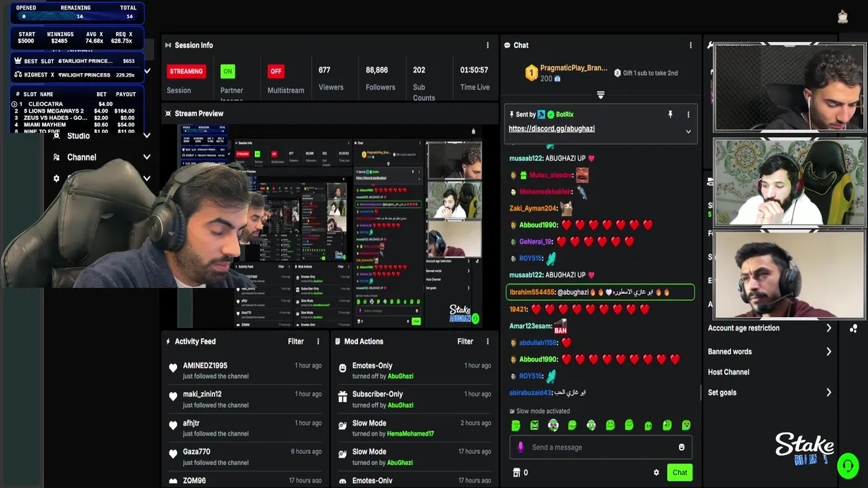
Task: Open the pinned message three-dot menu
Action: (688, 115)
